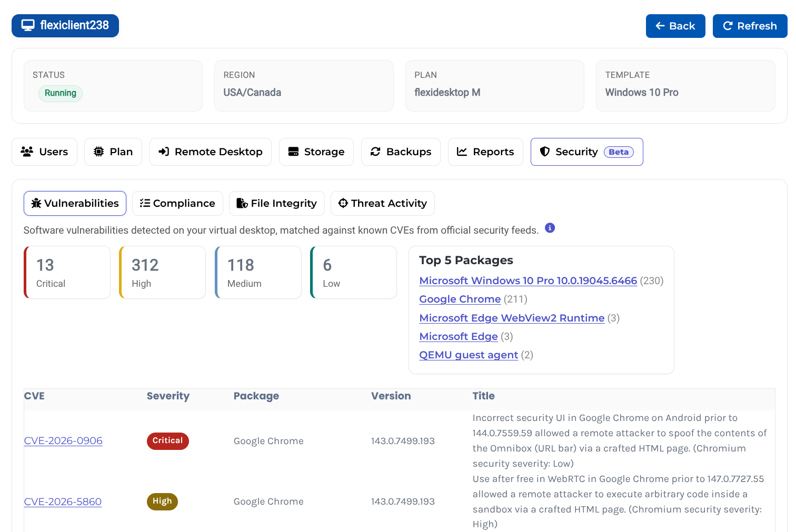This screenshot has width=796, height=532.
Task: Open the QEMU guest agent link
Action: tap(469, 355)
